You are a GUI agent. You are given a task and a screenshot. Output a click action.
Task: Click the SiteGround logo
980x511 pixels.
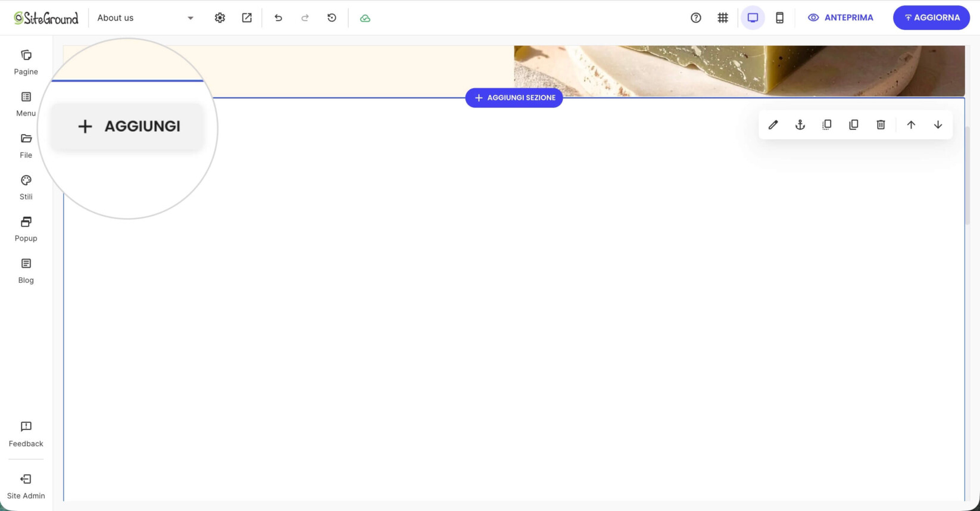tap(46, 18)
